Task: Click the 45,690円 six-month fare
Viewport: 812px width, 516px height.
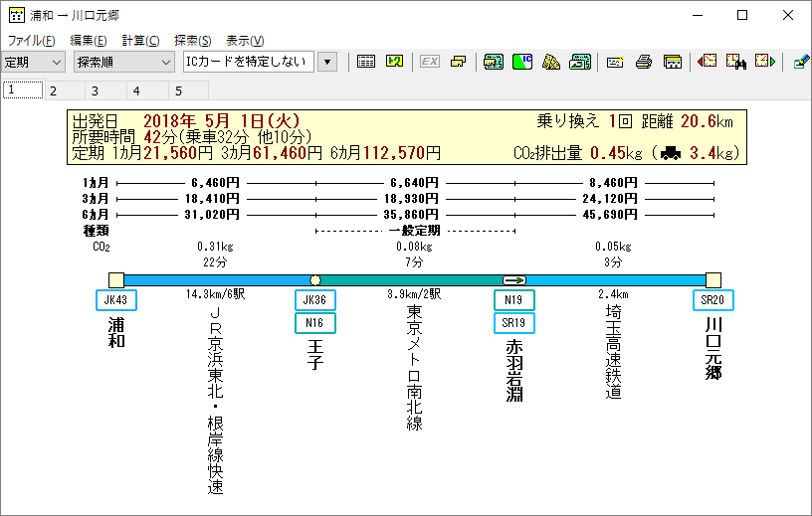Action: pyautogui.click(x=610, y=215)
